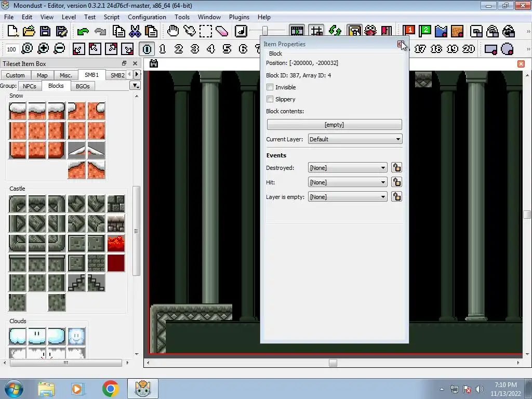The image size is (532, 399).
Task: Click the green number 2 flag icon
Action: coord(425,31)
